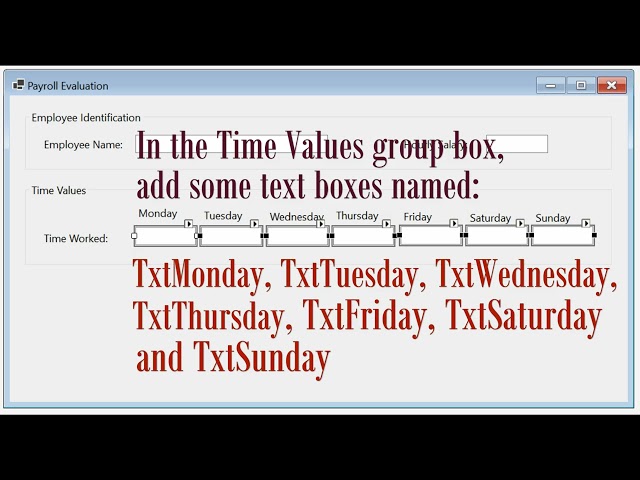Screen dimensions: 640x480
Task: Select the Time Worked label
Action: coord(76,238)
